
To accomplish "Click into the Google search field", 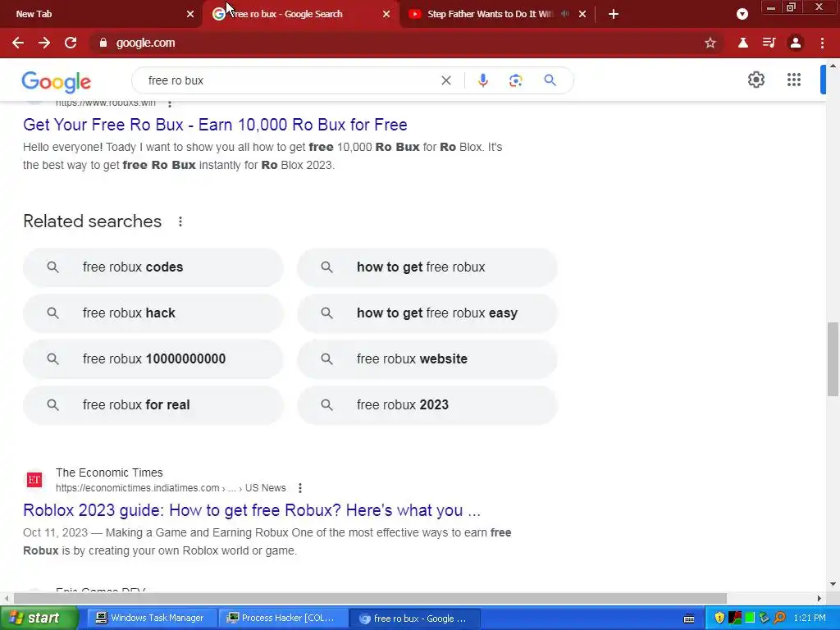I will click(x=290, y=80).
